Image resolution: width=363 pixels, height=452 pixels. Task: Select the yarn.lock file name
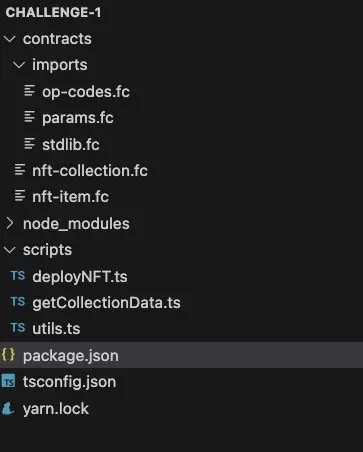tap(56, 409)
